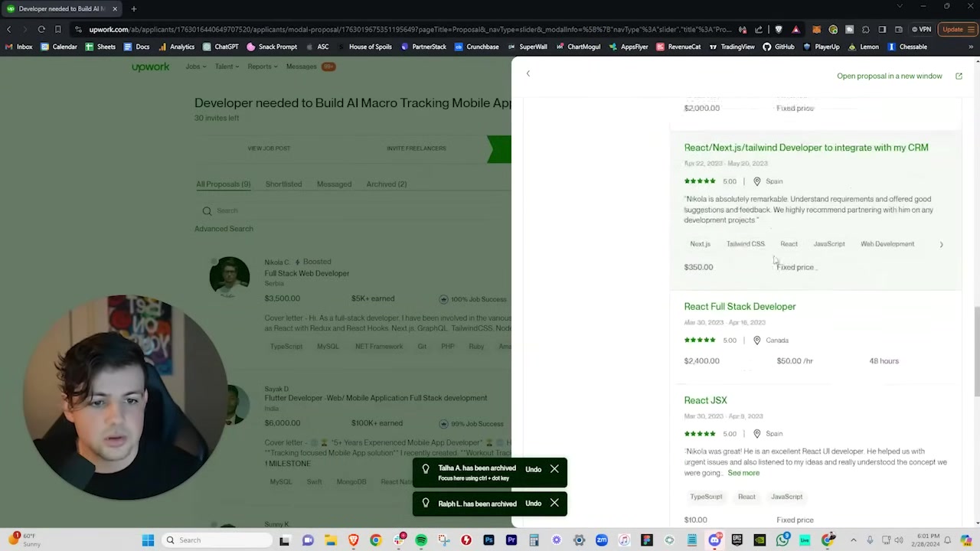Open React Full Stack Developer job
Viewport: 980px width, 551px height.
pos(740,307)
